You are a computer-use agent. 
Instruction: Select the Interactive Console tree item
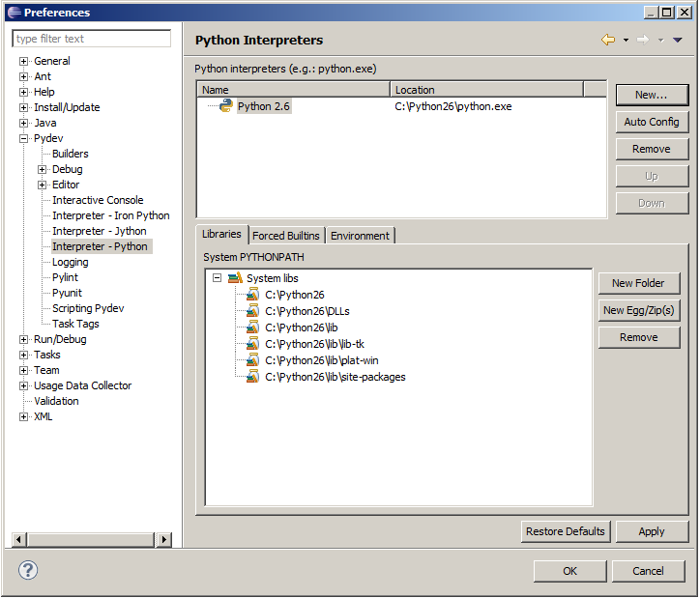click(x=98, y=200)
